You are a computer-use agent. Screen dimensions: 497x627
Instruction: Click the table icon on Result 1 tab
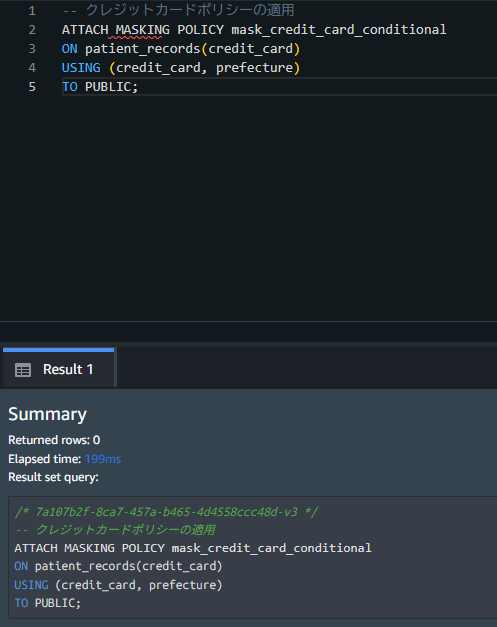[23, 370]
